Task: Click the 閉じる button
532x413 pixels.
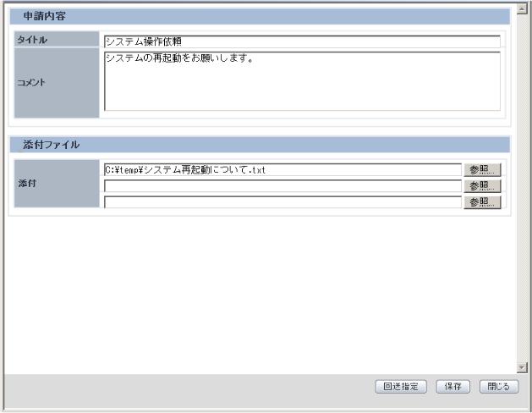Action: (499, 386)
